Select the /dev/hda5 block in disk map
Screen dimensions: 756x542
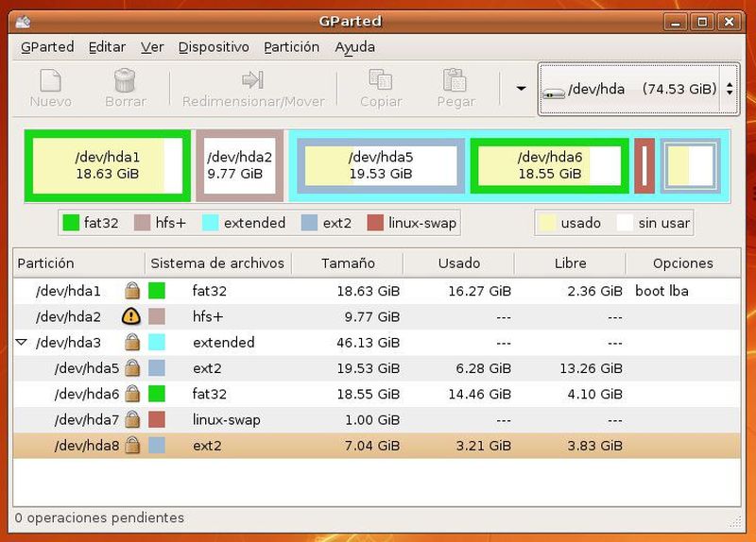pos(380,166)
